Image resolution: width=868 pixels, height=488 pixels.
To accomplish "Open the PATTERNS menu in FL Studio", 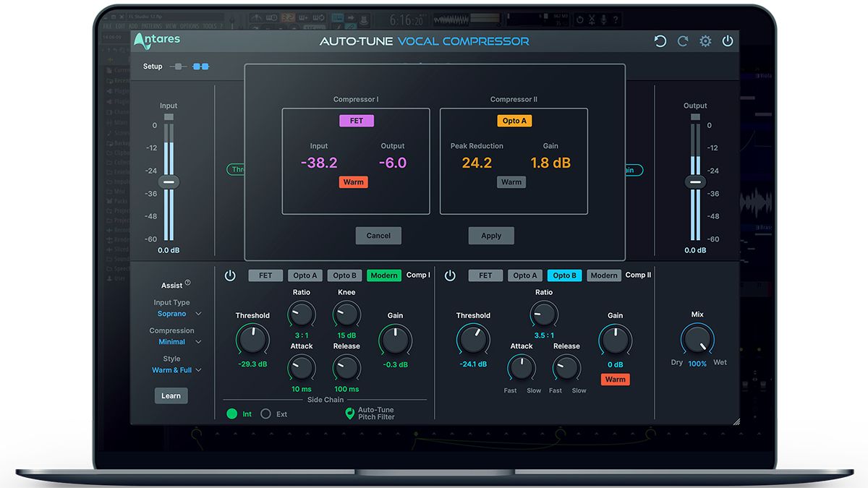I will (151, 25).
